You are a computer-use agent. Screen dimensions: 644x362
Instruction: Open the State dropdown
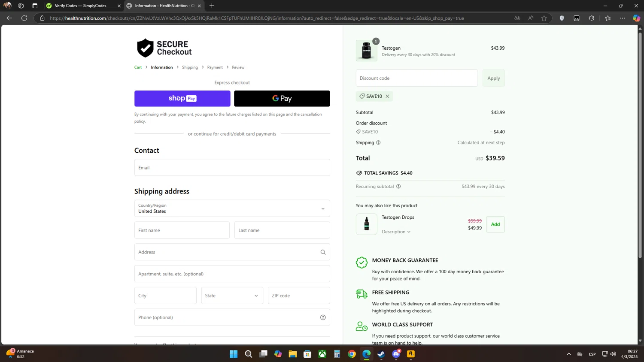click(232, 296)
